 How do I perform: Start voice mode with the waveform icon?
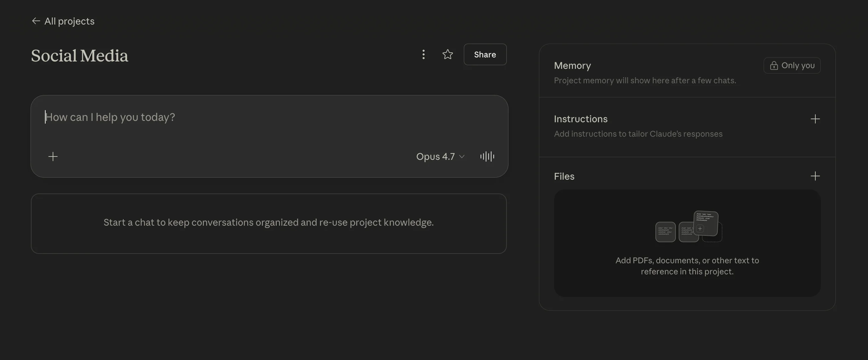(487, 156)
